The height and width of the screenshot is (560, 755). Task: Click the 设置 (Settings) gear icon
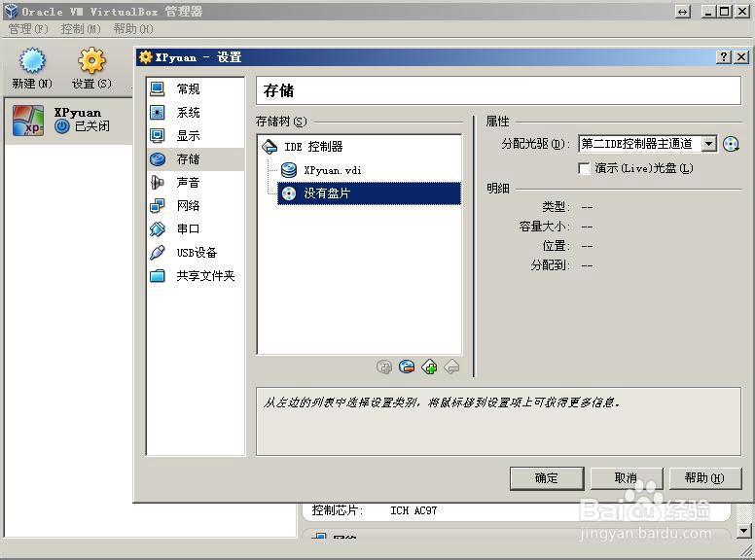[91, 61]
